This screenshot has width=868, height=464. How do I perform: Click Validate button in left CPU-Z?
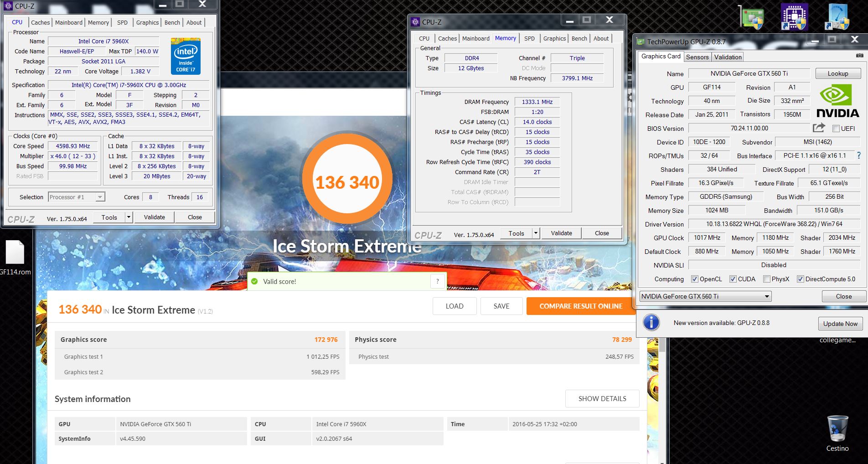155,217
